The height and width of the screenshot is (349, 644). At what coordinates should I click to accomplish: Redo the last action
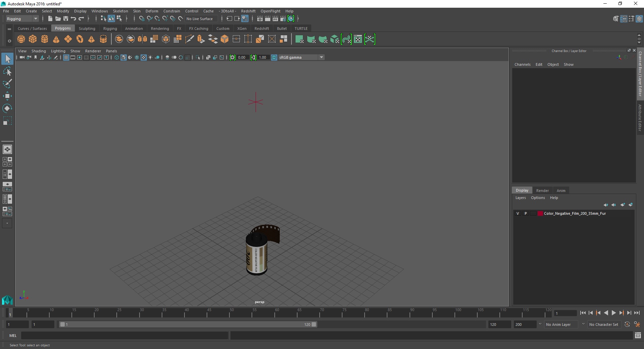(x=81, y=19)
